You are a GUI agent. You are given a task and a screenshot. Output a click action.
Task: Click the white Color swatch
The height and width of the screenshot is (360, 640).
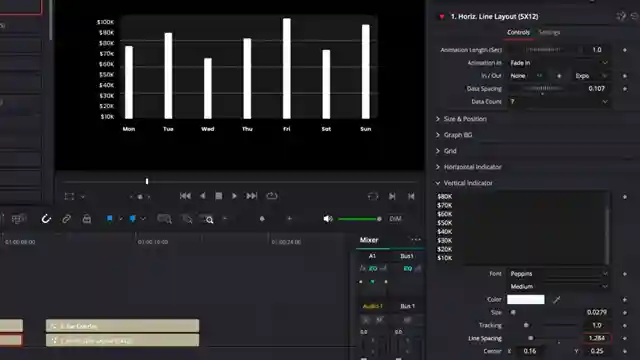[x=526, y=300]
